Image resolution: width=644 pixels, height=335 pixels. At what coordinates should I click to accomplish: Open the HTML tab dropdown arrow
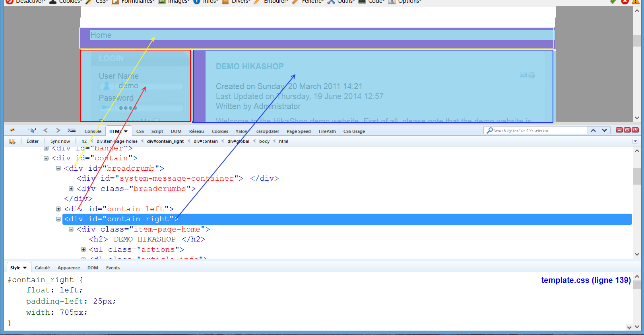(x=126, y=131)
